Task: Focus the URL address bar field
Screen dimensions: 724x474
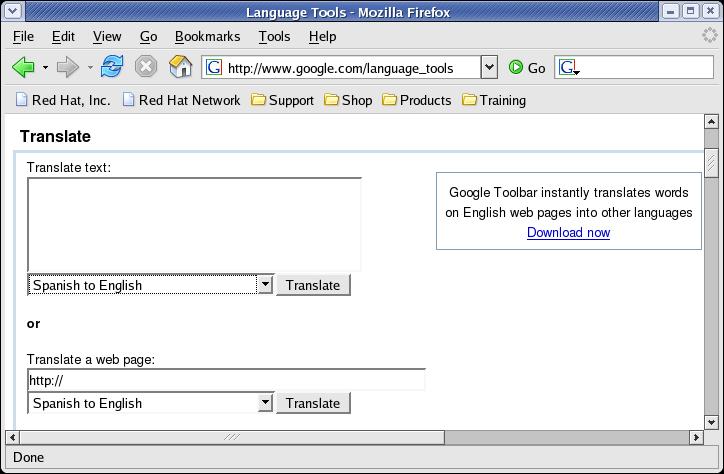Action: coord(342,67)
